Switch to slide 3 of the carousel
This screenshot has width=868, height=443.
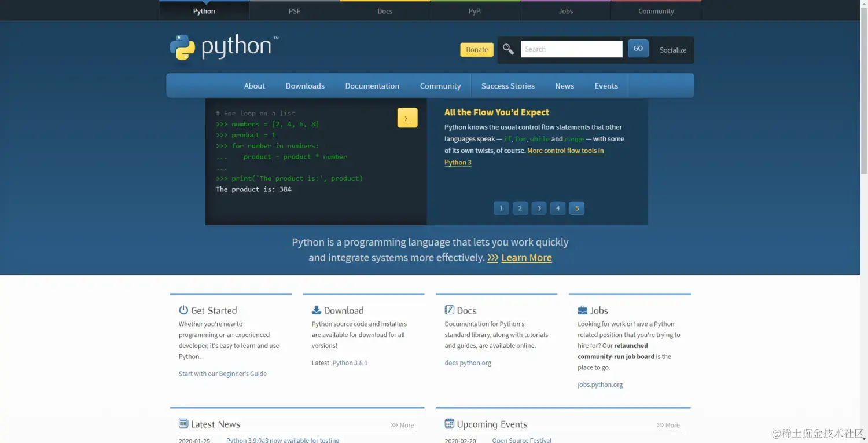pyautogui.click(x=539, y=208)
